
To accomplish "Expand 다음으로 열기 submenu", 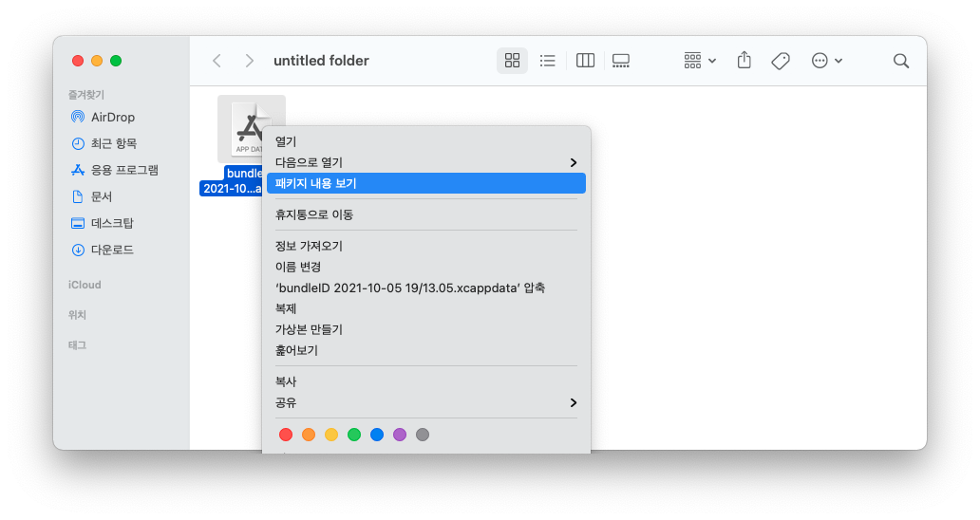I will (x=426, y=162).
